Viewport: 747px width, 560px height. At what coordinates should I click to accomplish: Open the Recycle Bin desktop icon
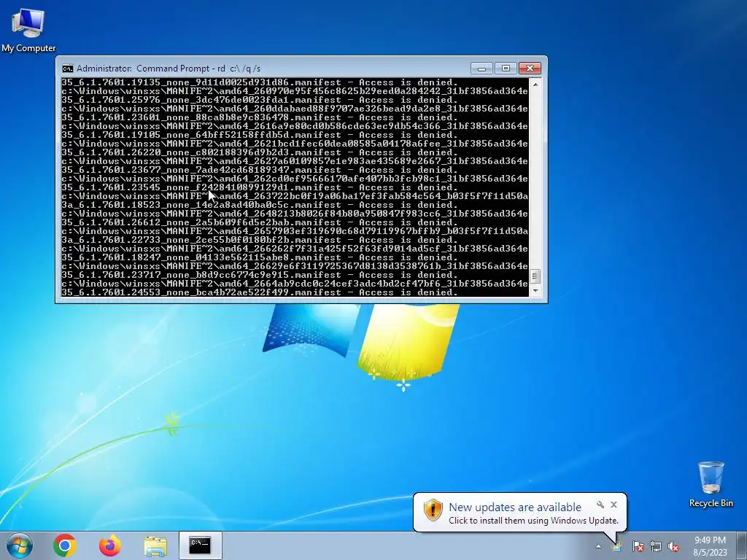coord(711,484)
